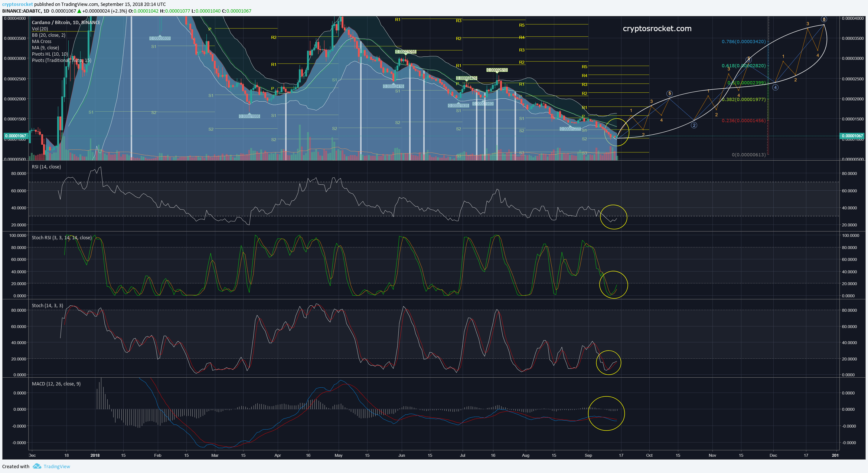Click the circled wave 4 marker
The width and height of the screenshot is (868, 473).
click(775, 88)
